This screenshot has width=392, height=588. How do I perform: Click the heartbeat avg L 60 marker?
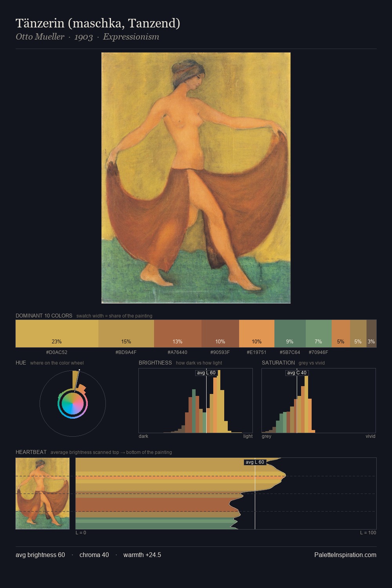pyautogui.click(x=255, y=462)
